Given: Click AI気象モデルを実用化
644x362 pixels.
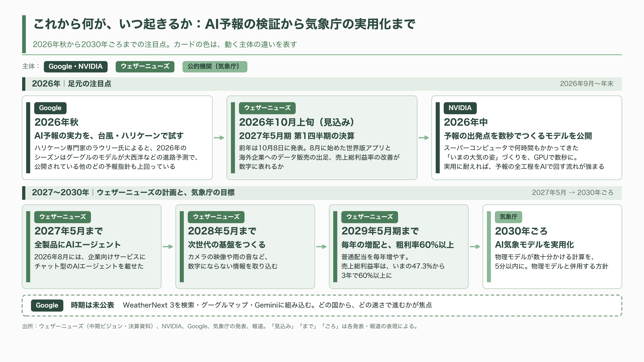Looking at the screenshot, I should click(534, 245).
